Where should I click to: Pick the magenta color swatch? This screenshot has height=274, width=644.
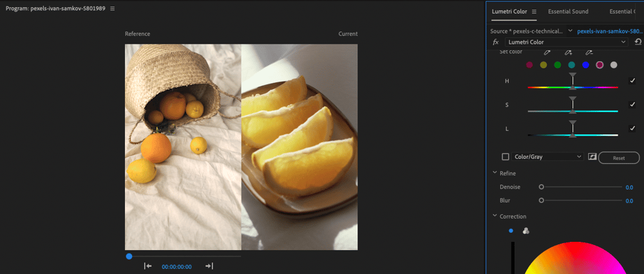529,65
